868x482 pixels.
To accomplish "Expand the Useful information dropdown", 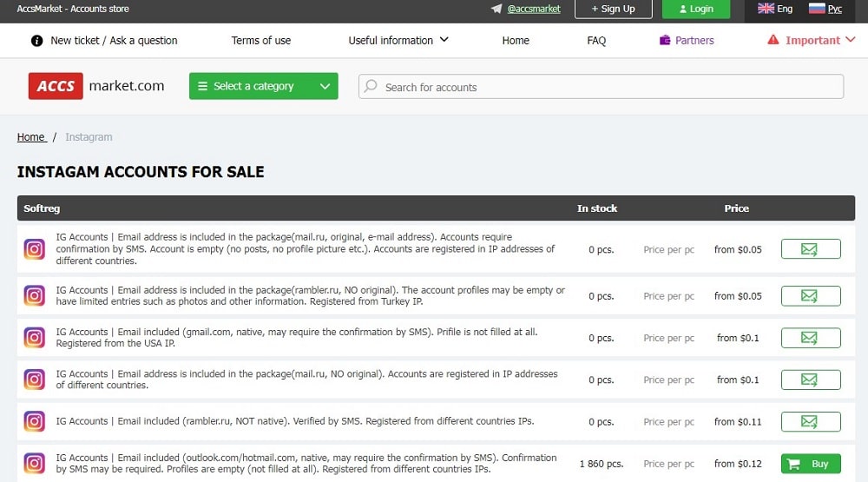I will (x=398, y=41).
